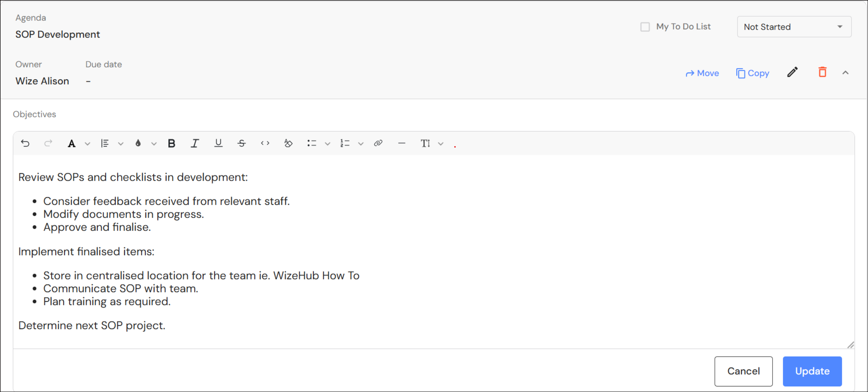Insert a horizontal rule line
Image resolution: width=868 pixels, height=392 pixels.
(x=401, y=143)
